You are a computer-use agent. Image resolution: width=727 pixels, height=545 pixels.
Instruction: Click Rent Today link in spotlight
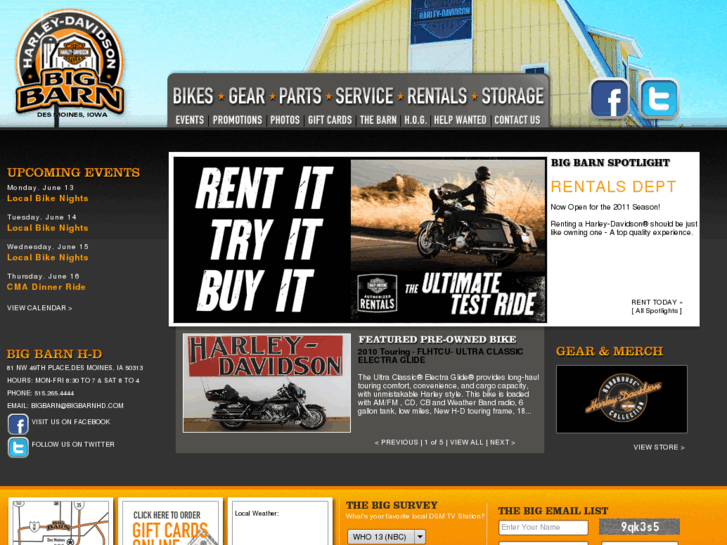click(x=657, y=302)
